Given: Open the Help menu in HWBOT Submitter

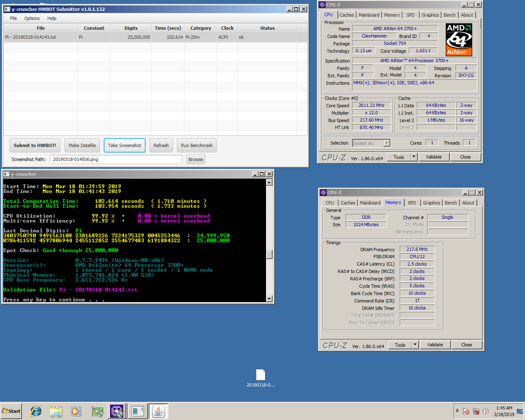Looking at the screenshot, I should [52, 18].
